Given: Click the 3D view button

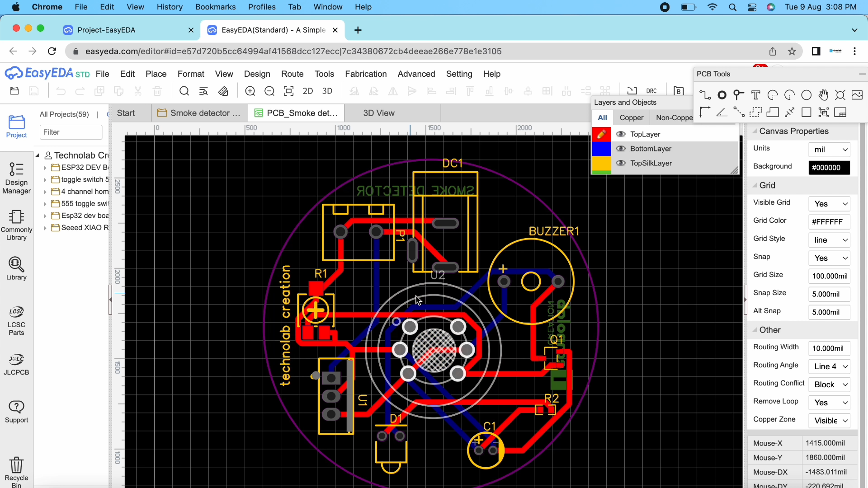Looking at the screenshot, I should (x=327, y=91).
